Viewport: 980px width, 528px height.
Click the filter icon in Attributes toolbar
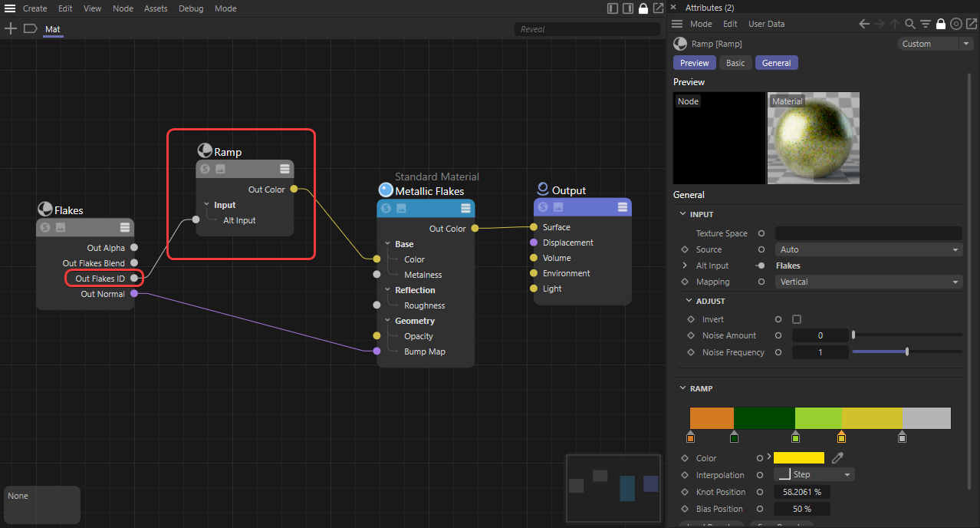coord(926,24)
